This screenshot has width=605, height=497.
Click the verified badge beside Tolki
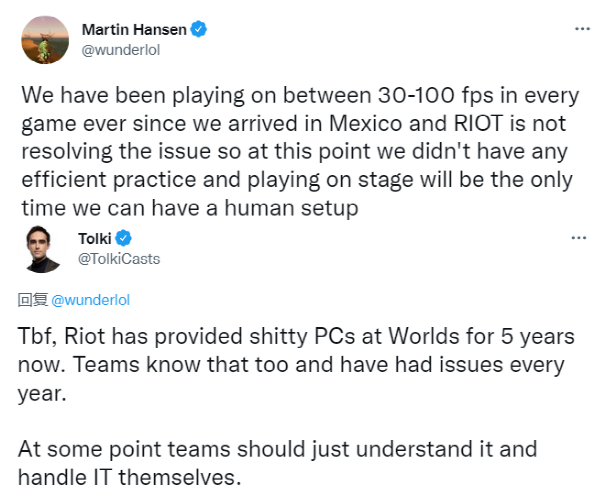(125, 239)
